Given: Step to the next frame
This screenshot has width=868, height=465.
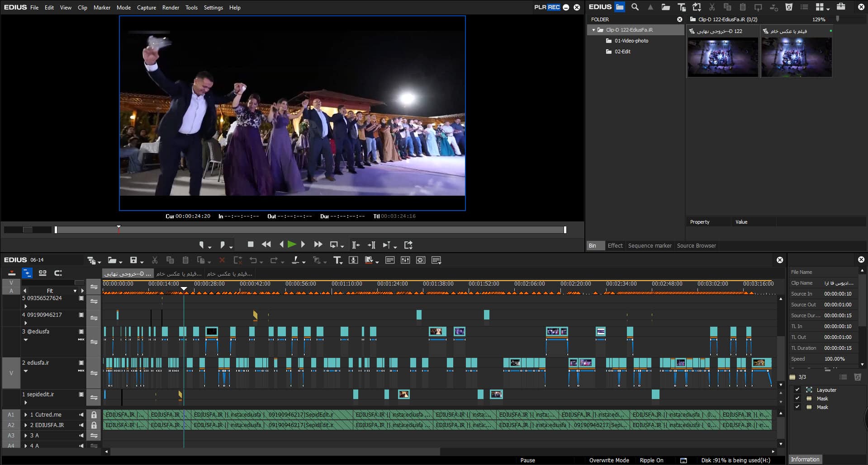Looking at the screenshot, I should coord(303,244).
